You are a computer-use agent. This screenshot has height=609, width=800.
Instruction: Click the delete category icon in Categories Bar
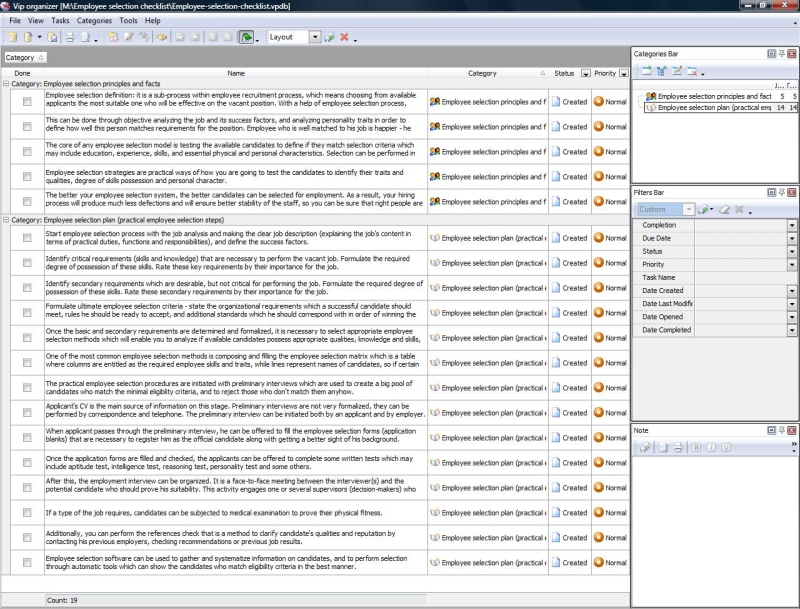[692, 71]
